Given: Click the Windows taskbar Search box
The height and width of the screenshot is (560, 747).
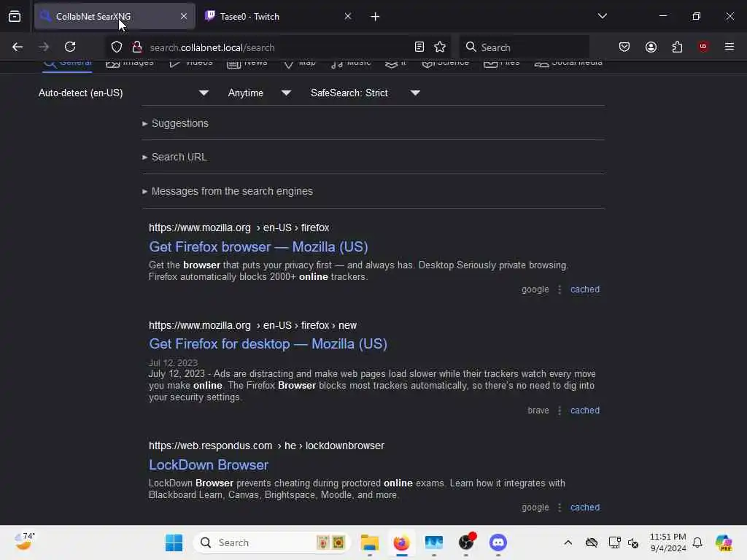Looking at the screenshot, I should point(271,542).
